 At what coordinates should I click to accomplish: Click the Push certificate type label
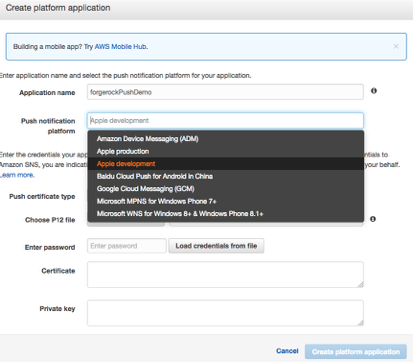pyautogui.click(x=42, y=197)
